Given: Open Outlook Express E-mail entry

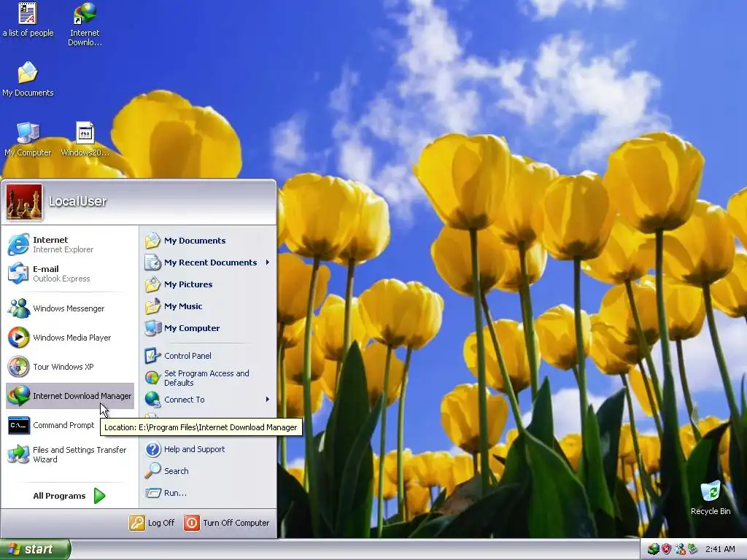Looking at the screenshot, I should click(69, 274).
